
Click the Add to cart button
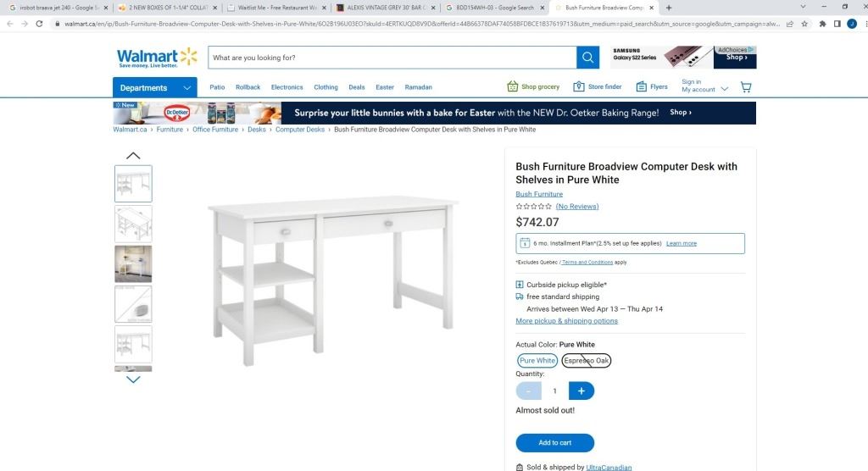coord(554,443)
